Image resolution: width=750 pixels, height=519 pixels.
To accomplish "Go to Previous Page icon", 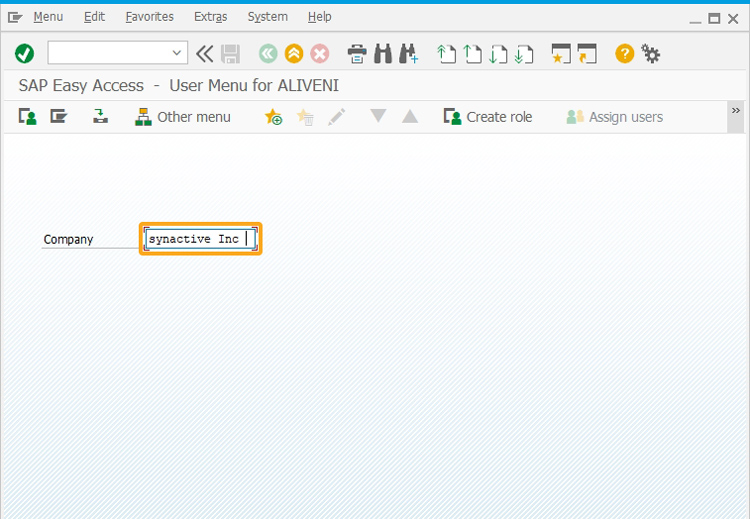I will (x=473, y=54).
